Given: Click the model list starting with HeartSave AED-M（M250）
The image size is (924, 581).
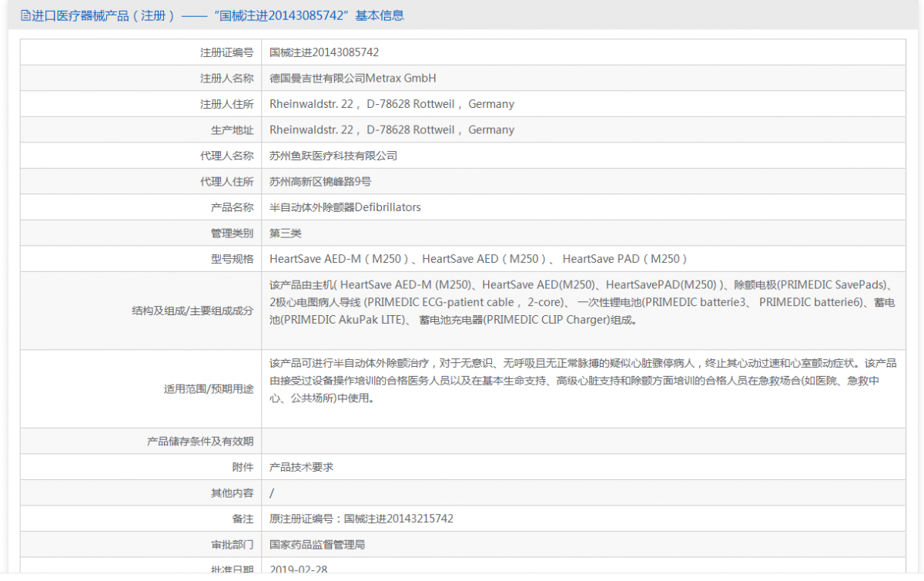Looking at the screenshot, I should pyautogui.click(x=479, y=259).
